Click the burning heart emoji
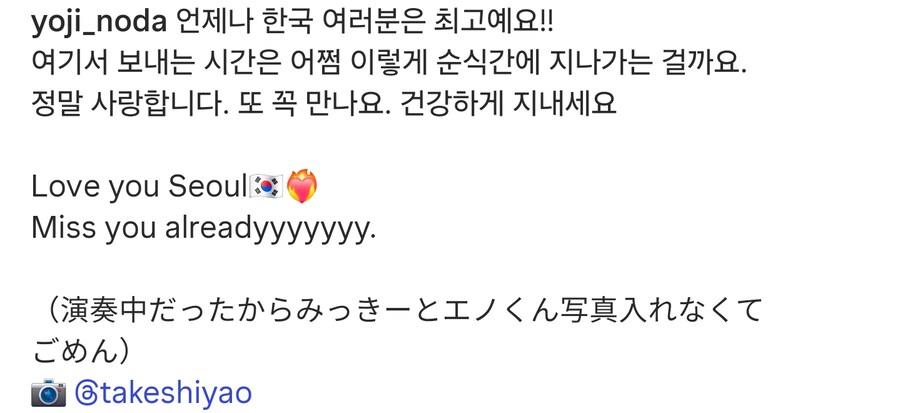900x413 pixels. 302,186
